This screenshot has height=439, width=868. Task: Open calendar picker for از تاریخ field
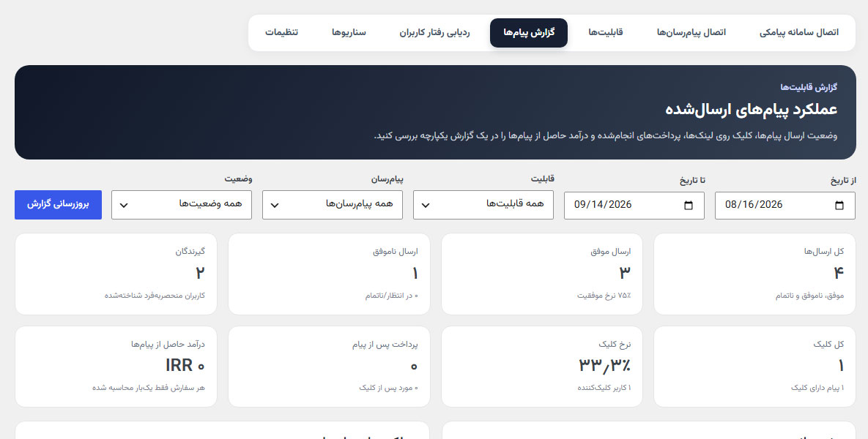(839, 205)
